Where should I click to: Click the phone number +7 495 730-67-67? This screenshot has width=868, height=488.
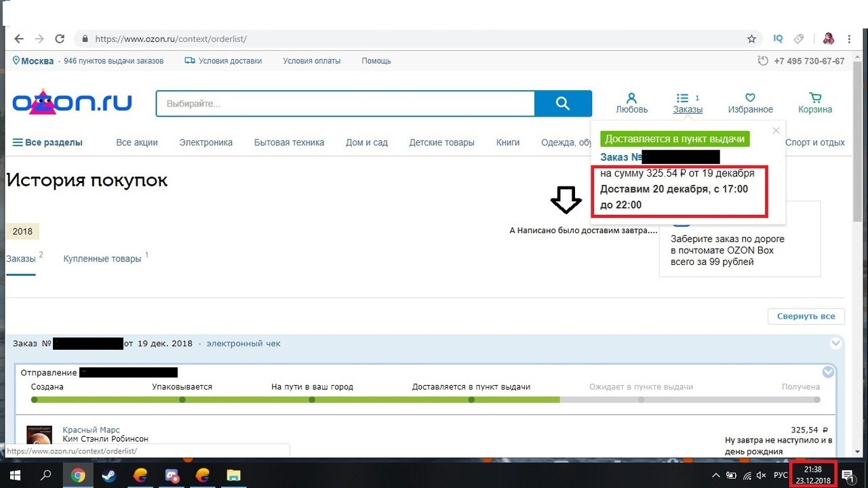[x=809, y=61]
